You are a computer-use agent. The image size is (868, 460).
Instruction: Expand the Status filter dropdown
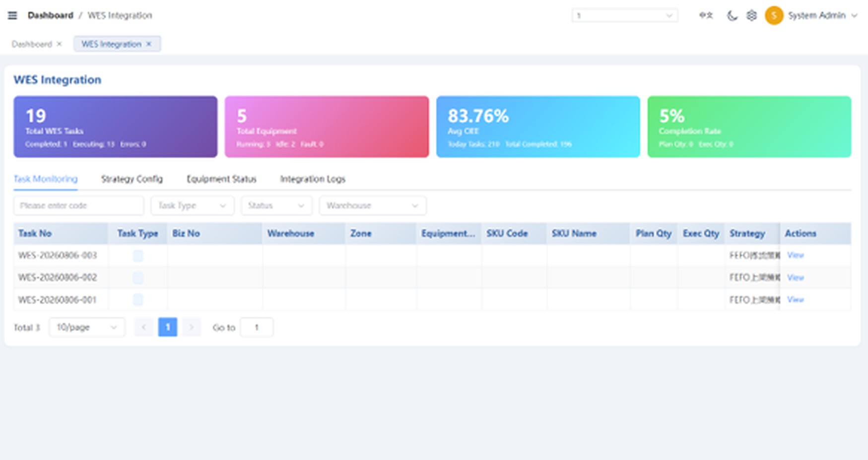click(276, 205)
